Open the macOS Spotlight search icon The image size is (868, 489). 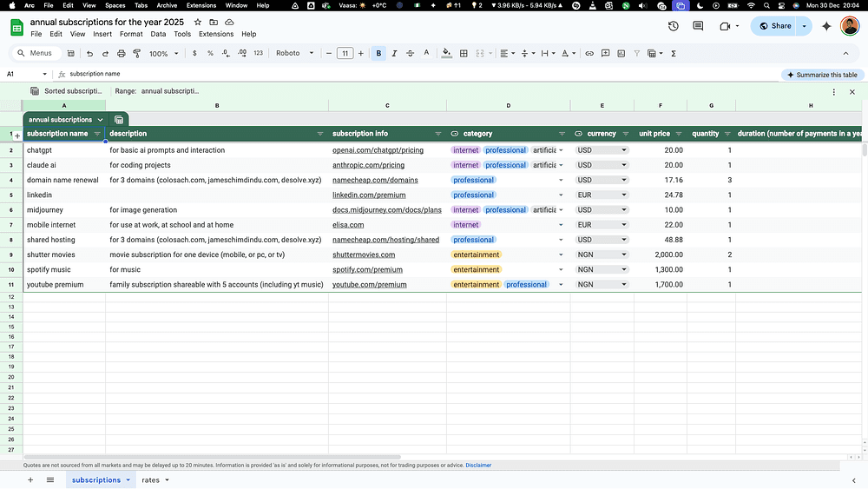coord(766,5)
